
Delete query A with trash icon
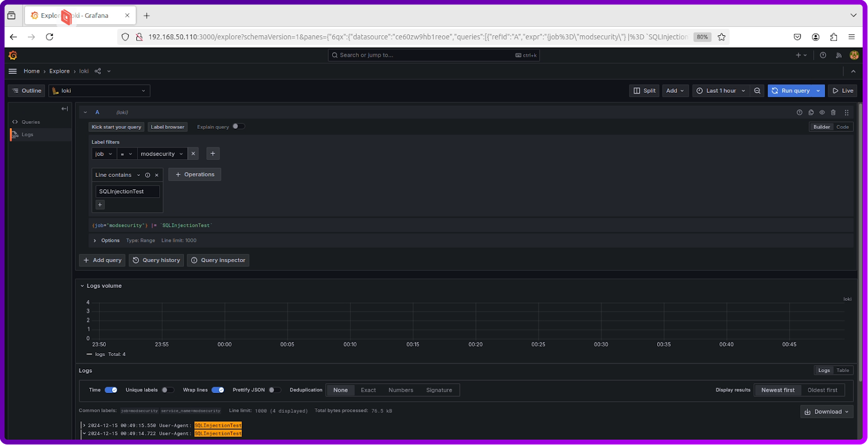pos(833,113)
